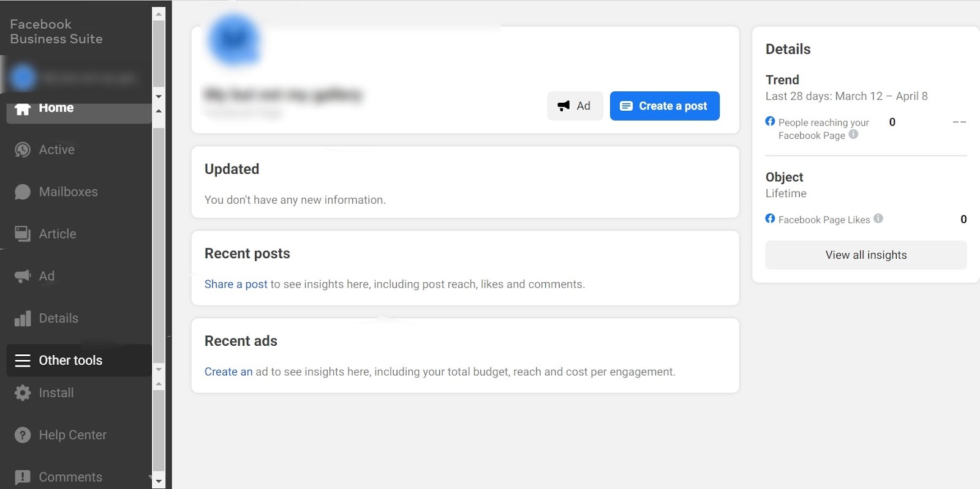980x489 pixels.
Task: Click the Home icon in sidebar
Action: [23, 109]
